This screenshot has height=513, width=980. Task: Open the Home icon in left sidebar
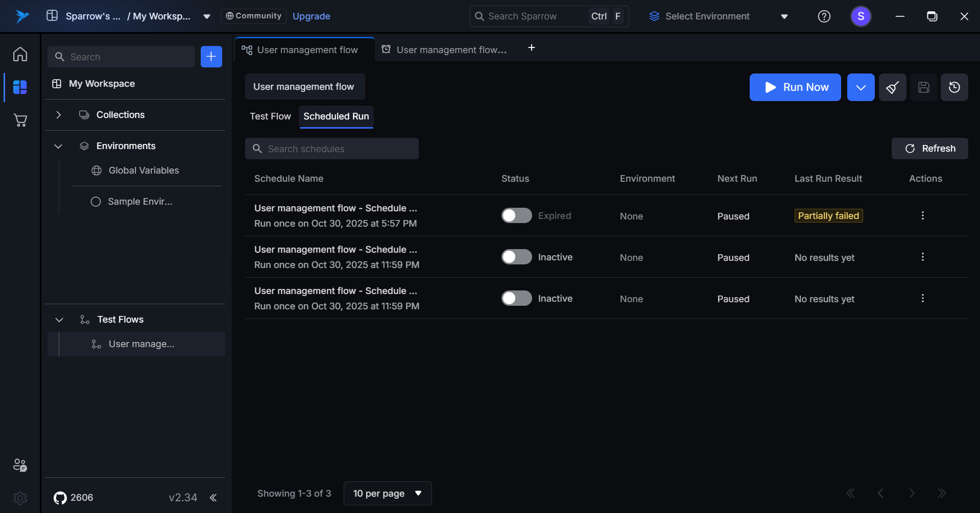point(20,54)
